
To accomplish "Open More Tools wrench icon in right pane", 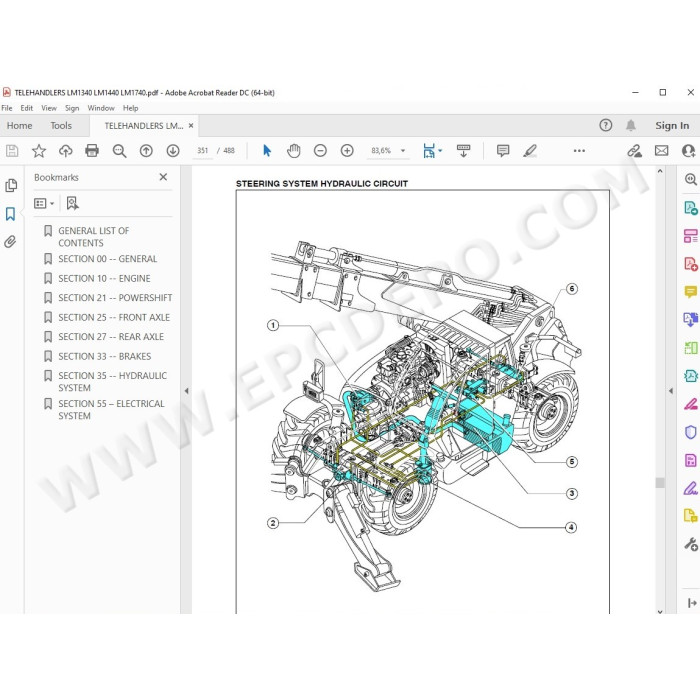I will click(691, 544).
